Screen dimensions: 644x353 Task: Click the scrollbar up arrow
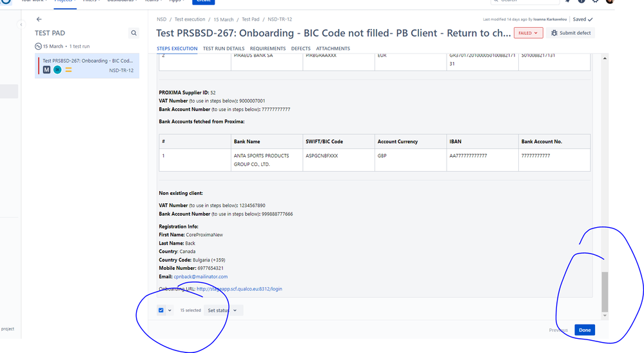[605, 58]
